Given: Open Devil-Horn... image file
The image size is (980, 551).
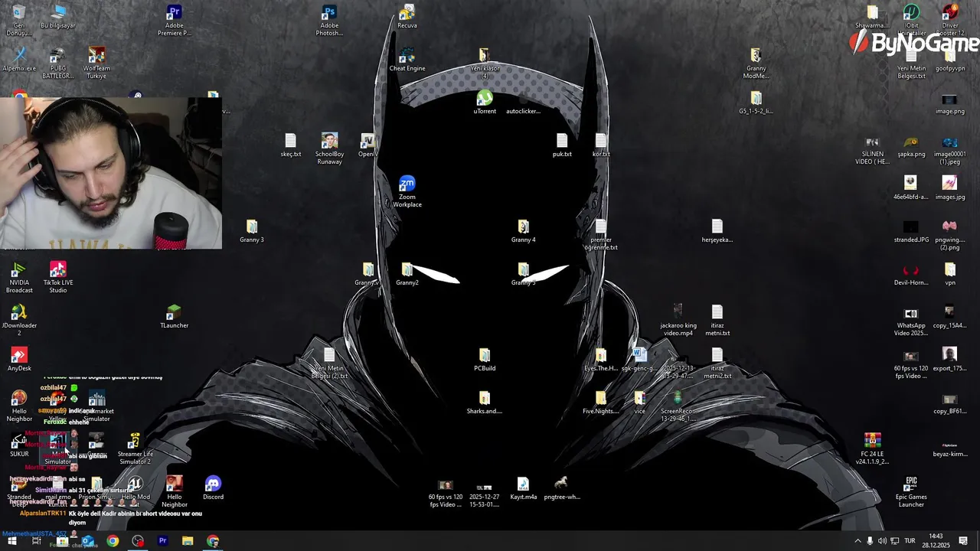Looking at the screenshot, I should (911, 274).
